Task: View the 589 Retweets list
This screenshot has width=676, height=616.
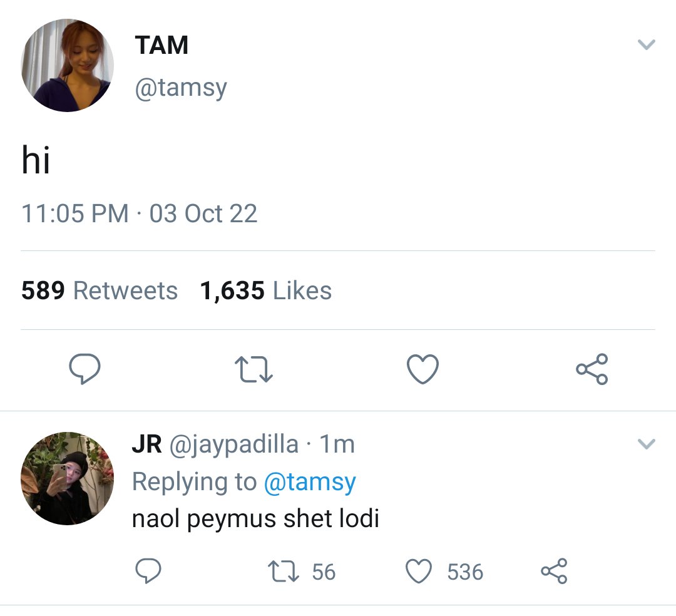Action: coord(99,290)
